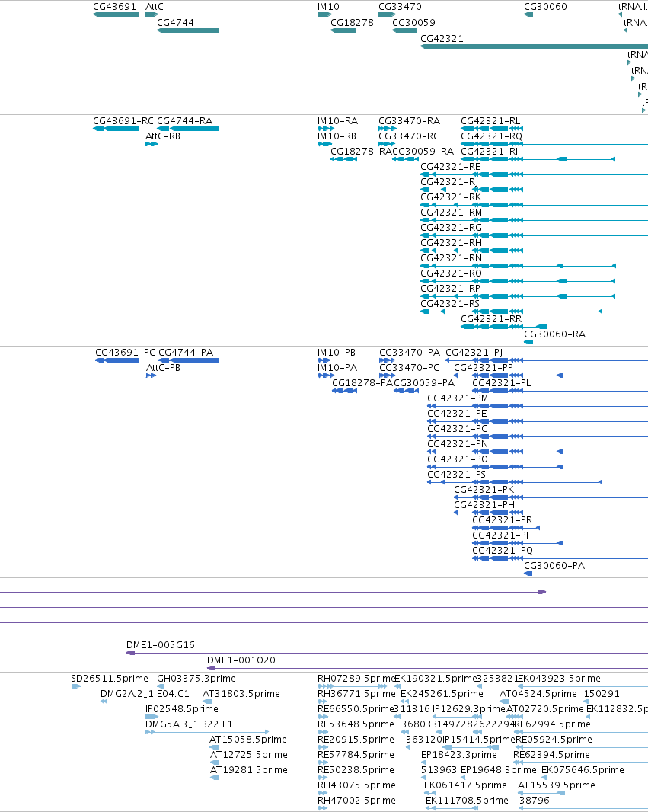Click the CG42321-RQ transcript label
Viewport: 648px width, 812px height.
point(492,136)
